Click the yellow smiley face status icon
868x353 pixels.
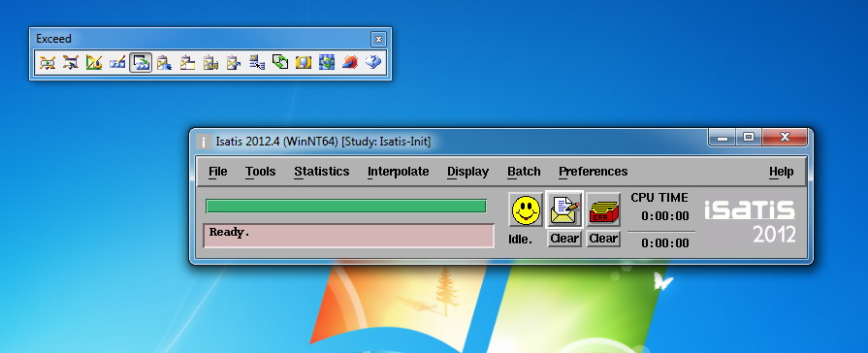pos(526,210)
